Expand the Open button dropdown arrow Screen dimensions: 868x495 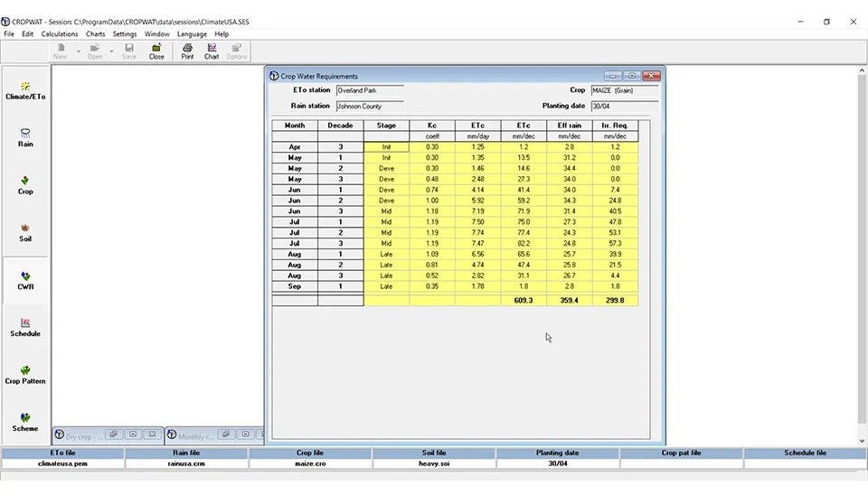tap(111, 51)
